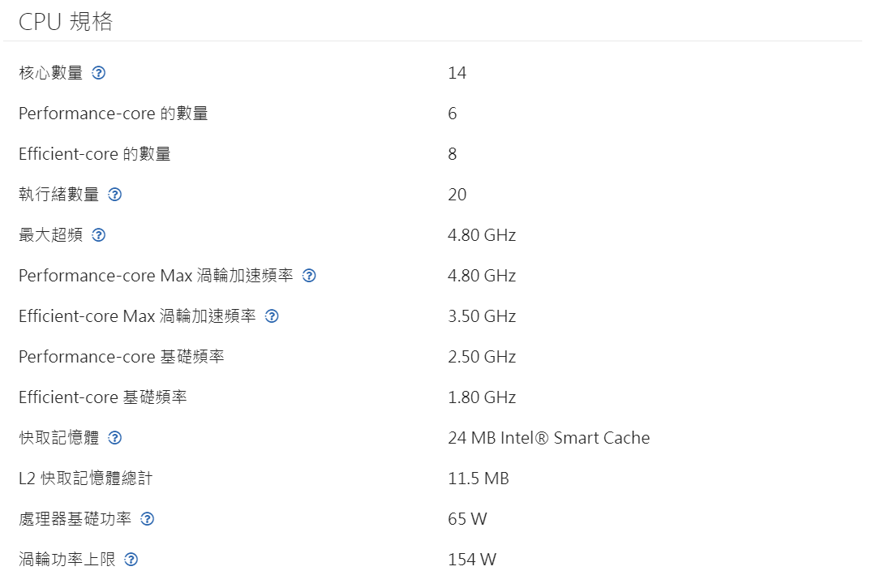
Task: Click the 65 W base power value
Action: 467,519
